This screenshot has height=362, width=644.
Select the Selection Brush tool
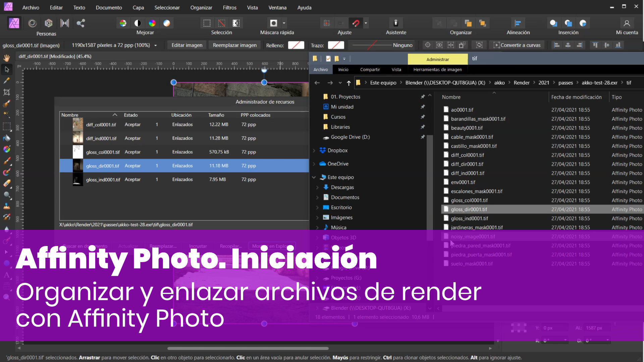point(7,104)
